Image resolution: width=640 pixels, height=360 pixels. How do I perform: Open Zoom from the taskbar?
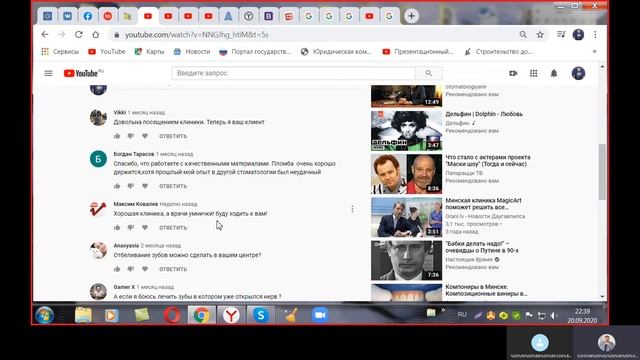point(320,316)
